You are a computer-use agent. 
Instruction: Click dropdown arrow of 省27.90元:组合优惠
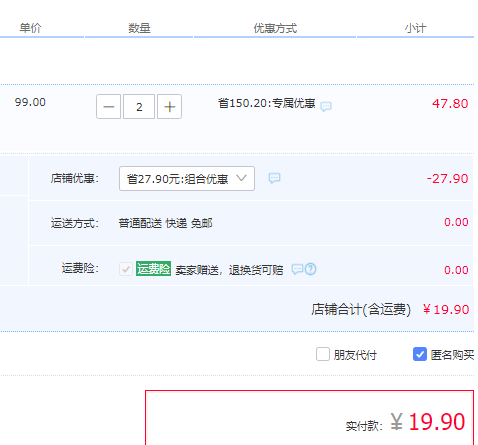coord(241,178)
